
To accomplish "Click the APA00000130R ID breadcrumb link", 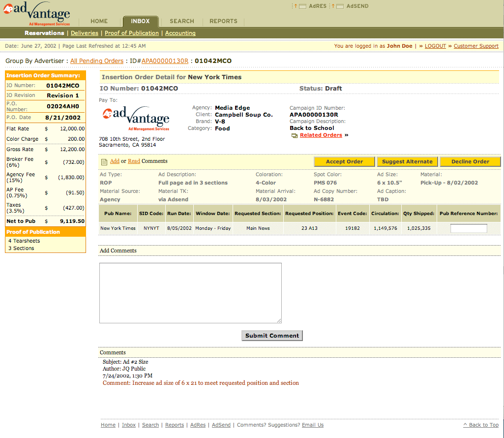I will 165,61.
